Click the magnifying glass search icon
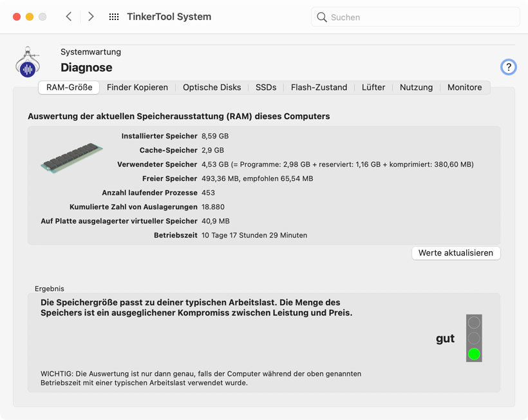 point(321,17)
